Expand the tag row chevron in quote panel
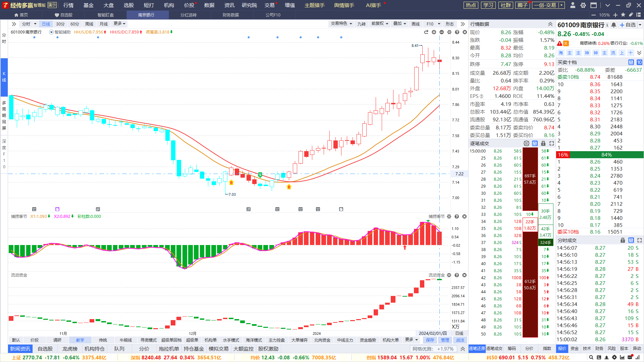 pyautogui.click(x=639, y=53)
